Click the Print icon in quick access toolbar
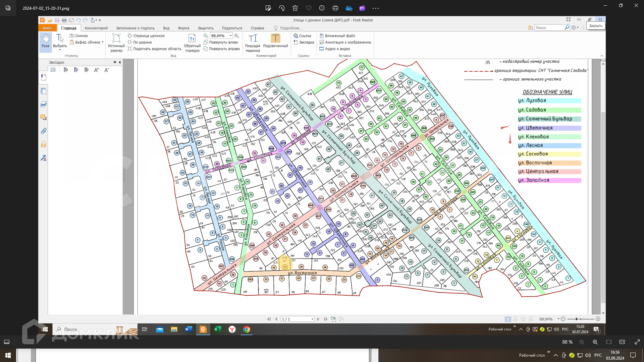Image resolution: width=644 pixels, height=362 pixels. tap(64, 20)
